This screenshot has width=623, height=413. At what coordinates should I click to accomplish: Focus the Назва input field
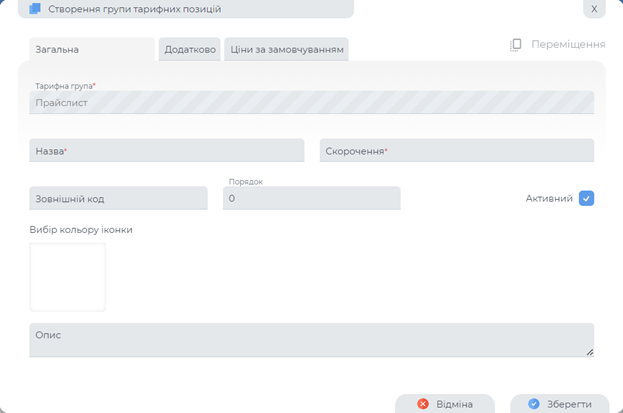(166, 151)
